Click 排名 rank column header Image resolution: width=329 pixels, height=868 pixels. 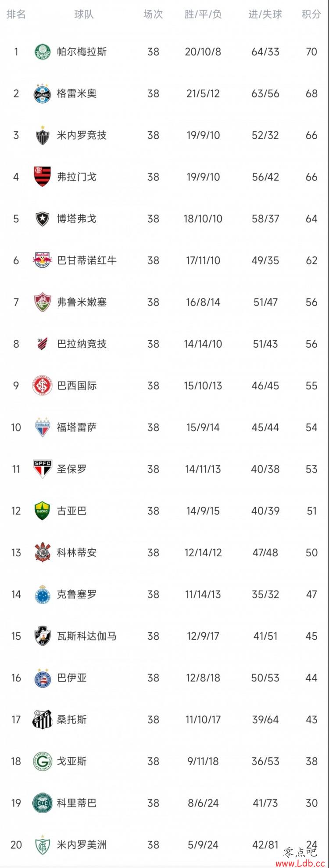point(16,14)
